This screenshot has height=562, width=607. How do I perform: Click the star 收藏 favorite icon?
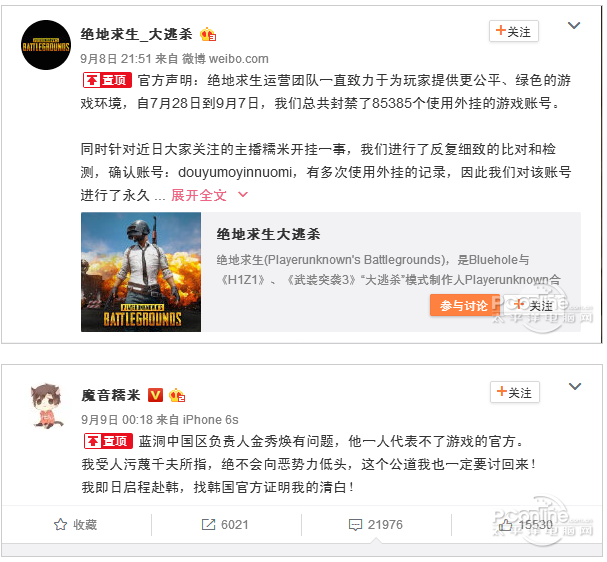(x=60, y=525)
